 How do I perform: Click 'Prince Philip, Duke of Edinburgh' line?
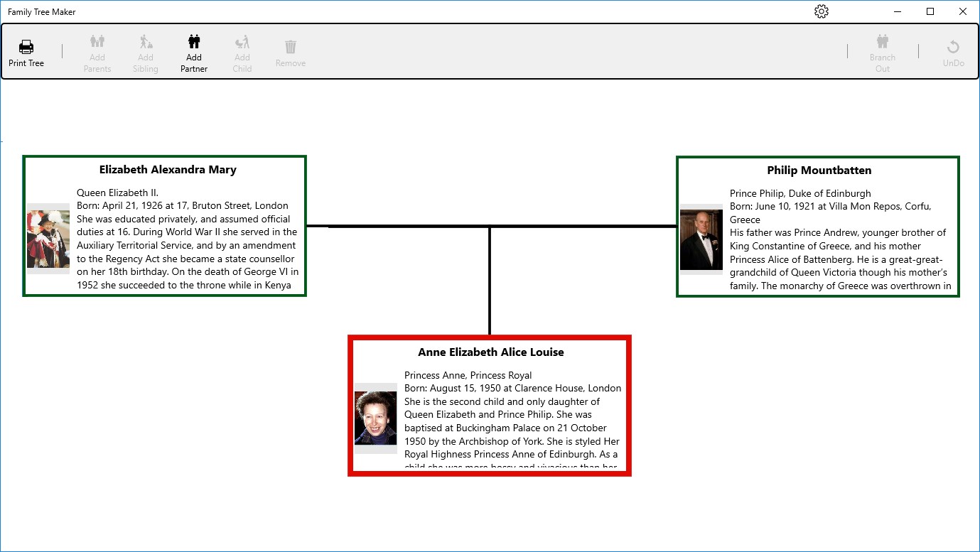800,193
